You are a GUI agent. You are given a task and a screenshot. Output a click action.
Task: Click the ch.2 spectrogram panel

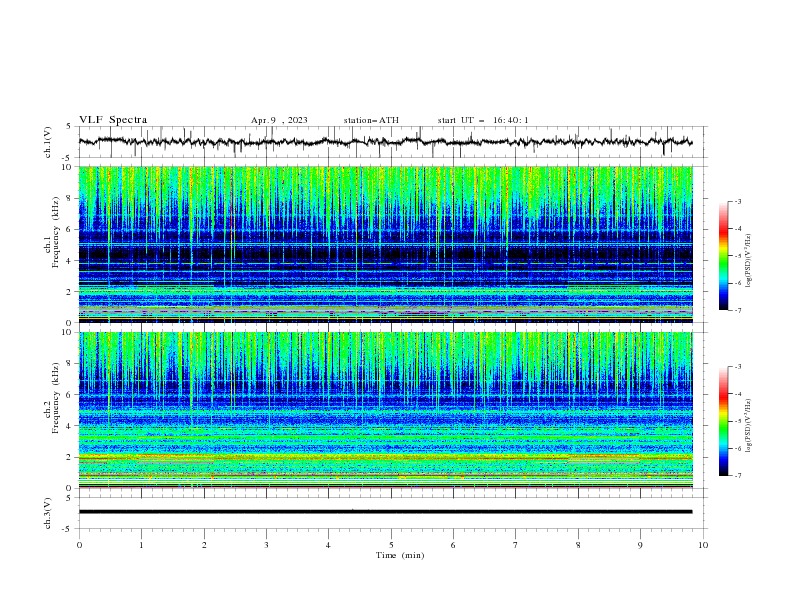point(386,410)
